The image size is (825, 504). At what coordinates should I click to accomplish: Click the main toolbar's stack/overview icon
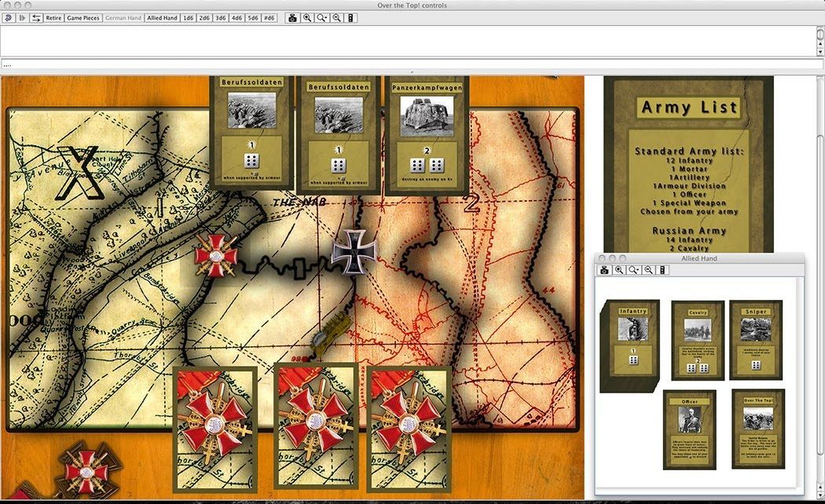pyautogui.click(x=351, y=18)
